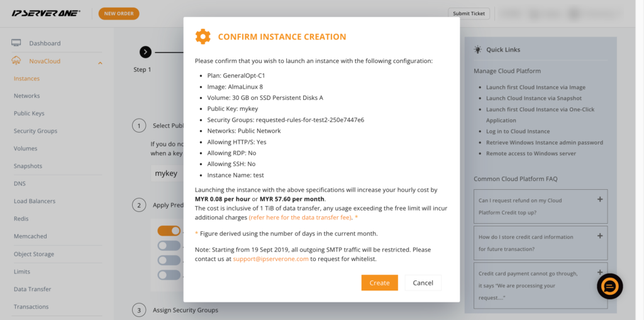Open Limits in the sidebar

pos(22,272)
